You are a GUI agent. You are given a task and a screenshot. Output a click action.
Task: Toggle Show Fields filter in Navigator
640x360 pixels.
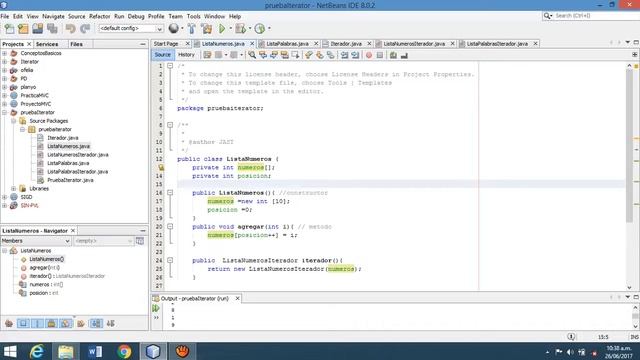pyautogui.click(x=23, y=324)
